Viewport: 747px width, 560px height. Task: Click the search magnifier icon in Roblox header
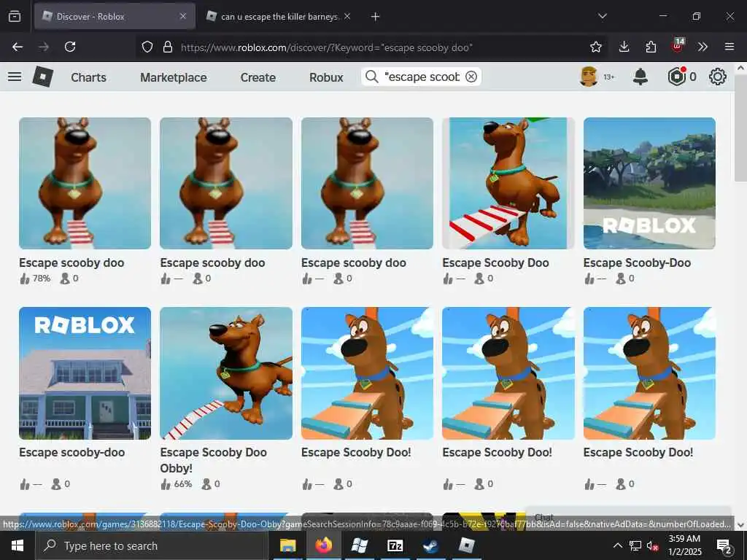[x=371, y=77]
